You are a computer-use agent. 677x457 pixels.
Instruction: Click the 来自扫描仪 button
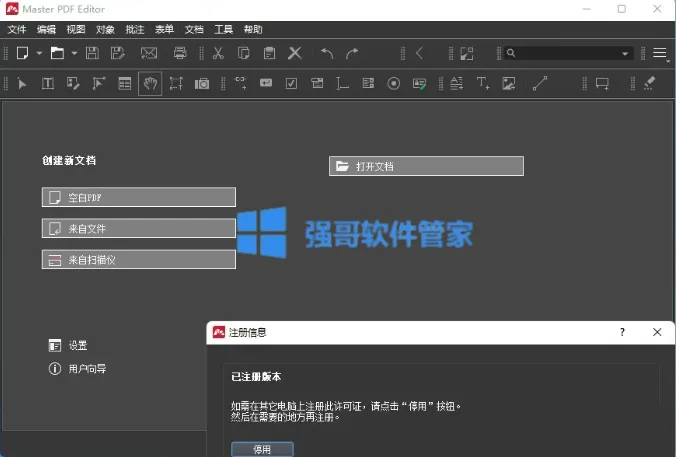point(139,260)
